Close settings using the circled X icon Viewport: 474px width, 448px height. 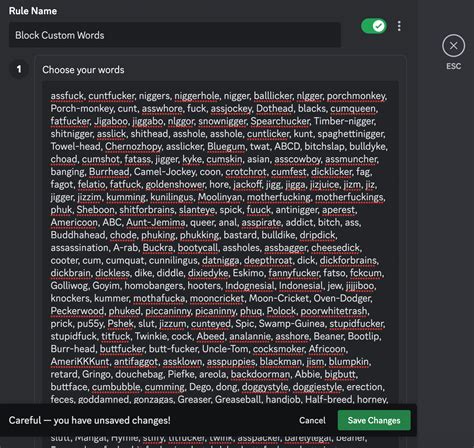453,46
